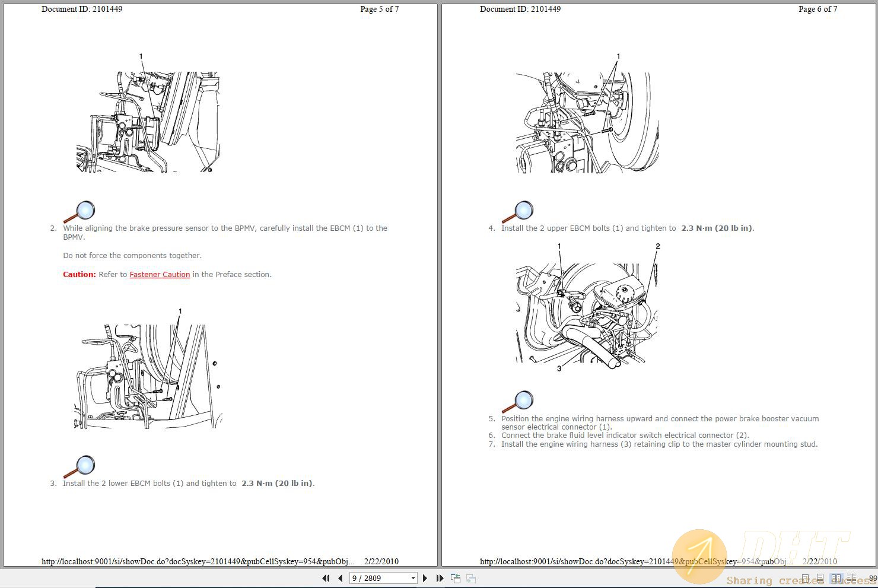Select the two-page facing view layout
Image resolution: width=878 pixels, height=588 pixels.
[x=836, y=579]
